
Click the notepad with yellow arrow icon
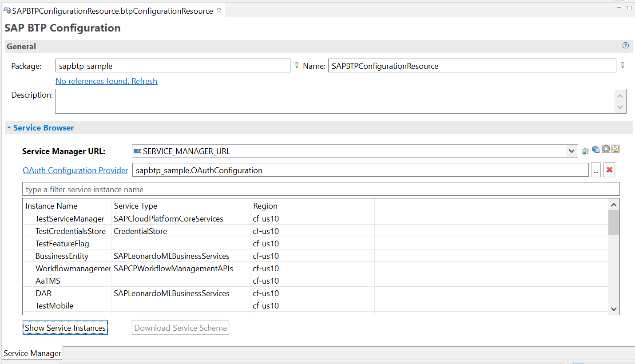pos(615,149)
